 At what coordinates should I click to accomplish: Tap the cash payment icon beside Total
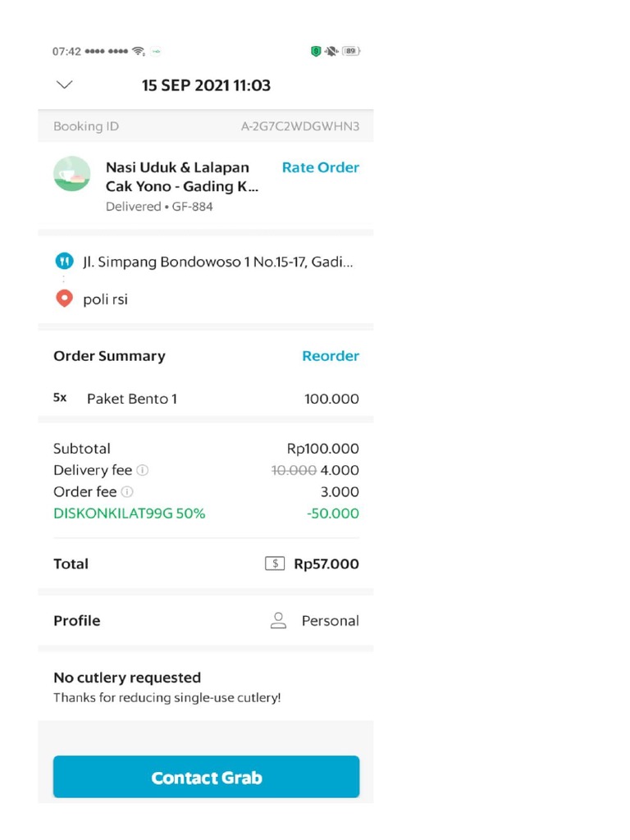click(x=275, y=564)
